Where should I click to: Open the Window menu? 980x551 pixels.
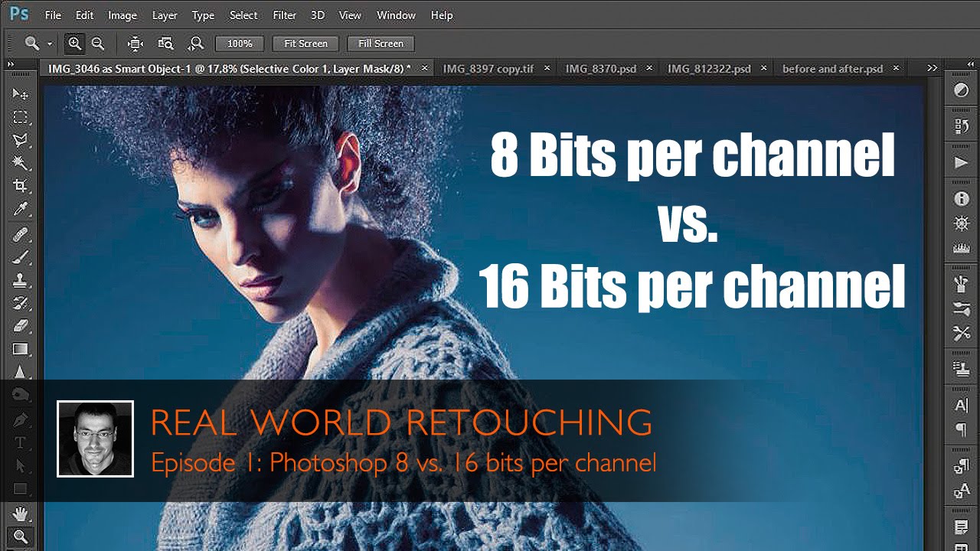coord(397,15)
